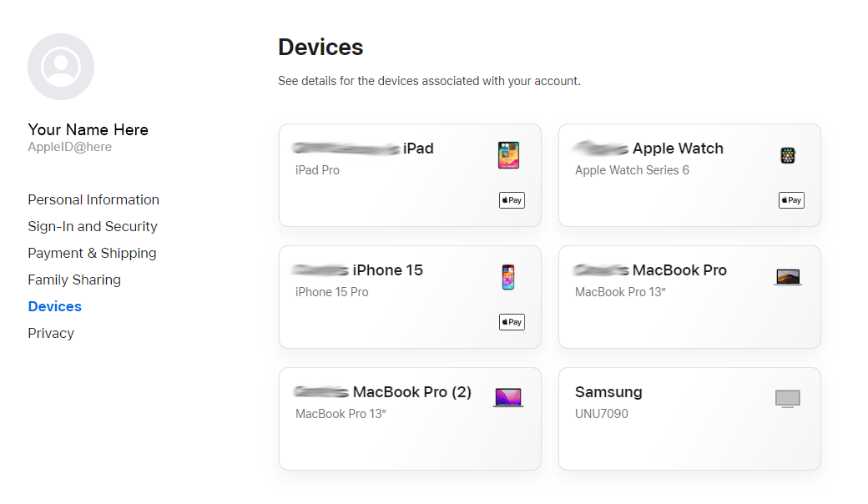The image size is (868, 504).
Task: Click the Apple Pay badge on Apple Watch card
Action: coord(791,200)
